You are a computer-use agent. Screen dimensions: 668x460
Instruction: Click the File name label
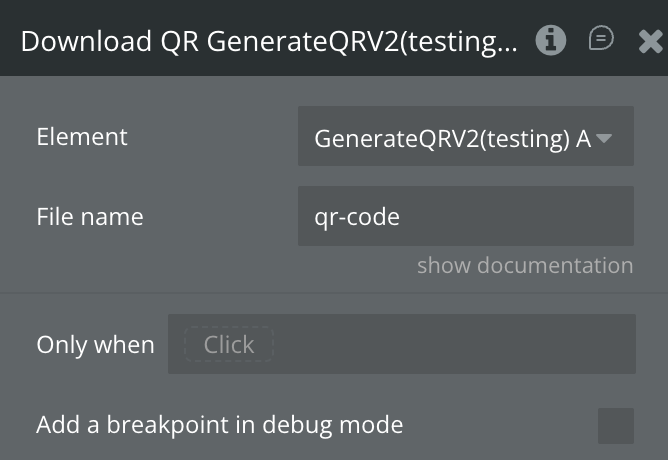(x=90, y=217)
